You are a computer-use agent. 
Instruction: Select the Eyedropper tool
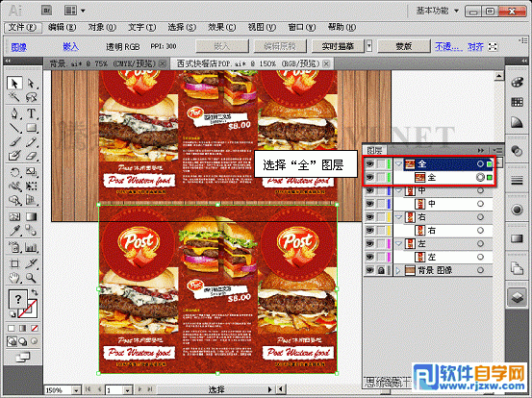[x=14, y=231]
